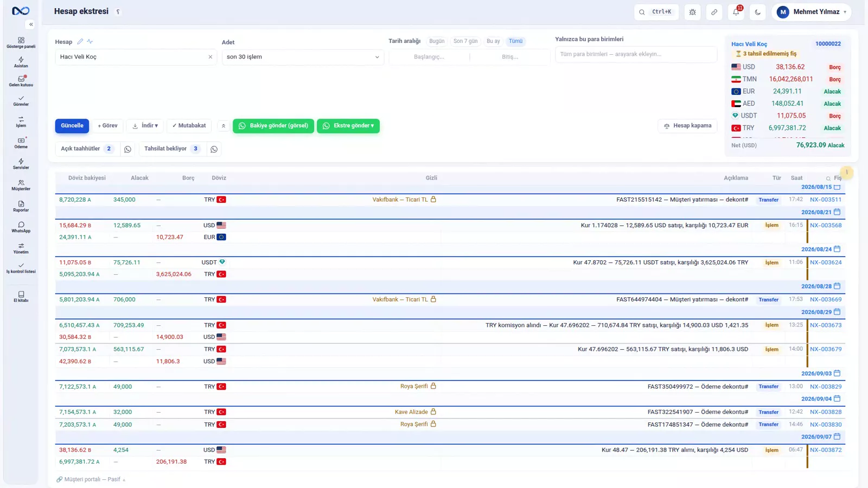Select the Son 7 gün date range
Screen dimensions: 868x488
pos(465,41)
